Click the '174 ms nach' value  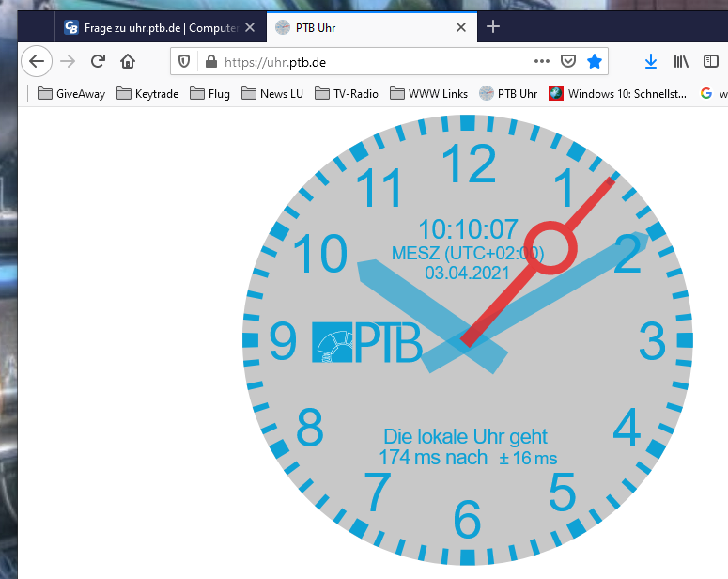pyautogui.click(x=433, y=458)
